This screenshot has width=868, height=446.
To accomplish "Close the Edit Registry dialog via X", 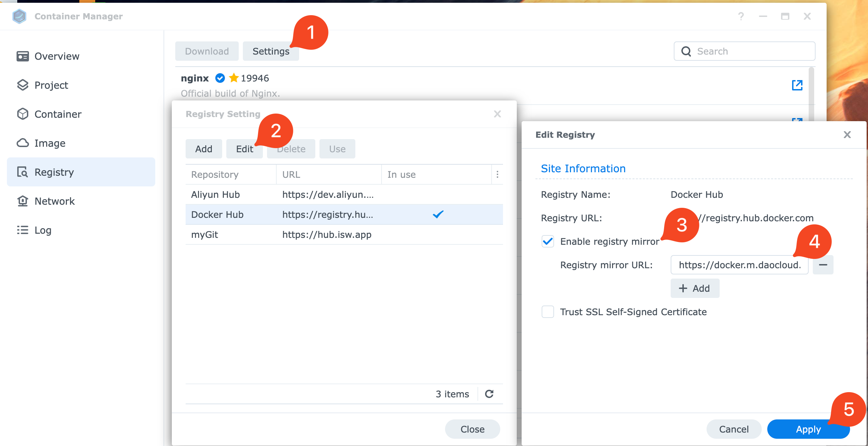I will 847,135.
